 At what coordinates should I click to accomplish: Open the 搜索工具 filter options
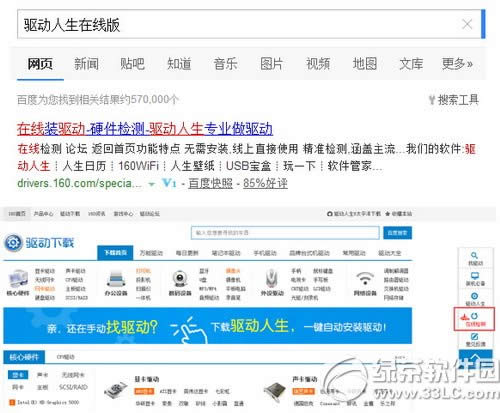[454, 100]
